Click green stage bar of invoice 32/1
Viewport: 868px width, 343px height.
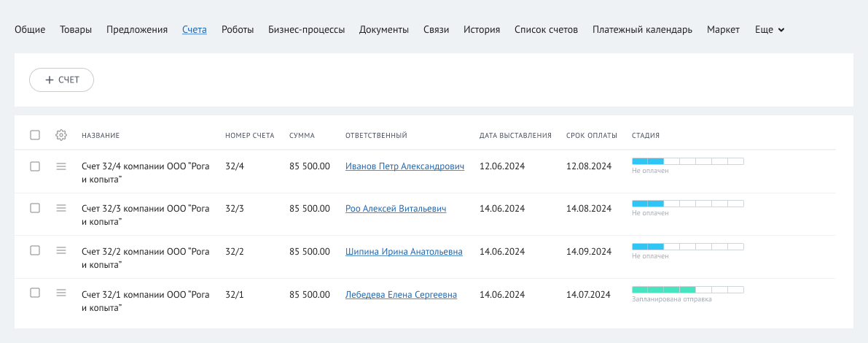point(687,290)
